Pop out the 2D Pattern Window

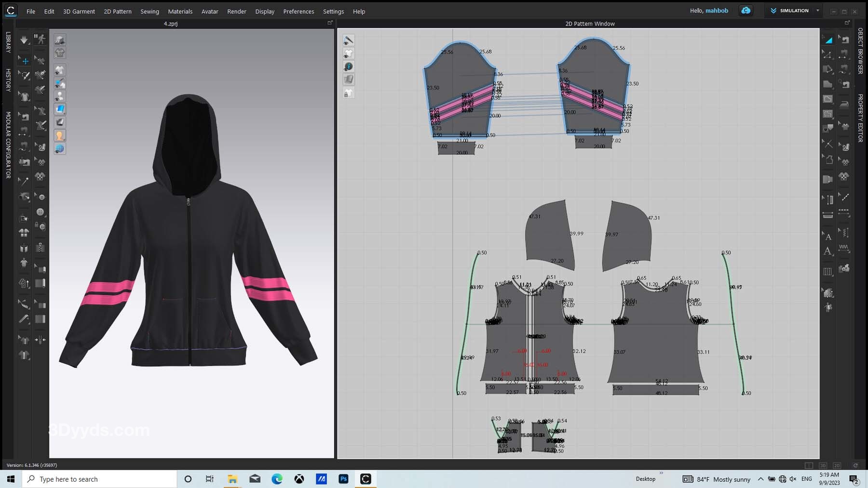[x=847, y=23]
